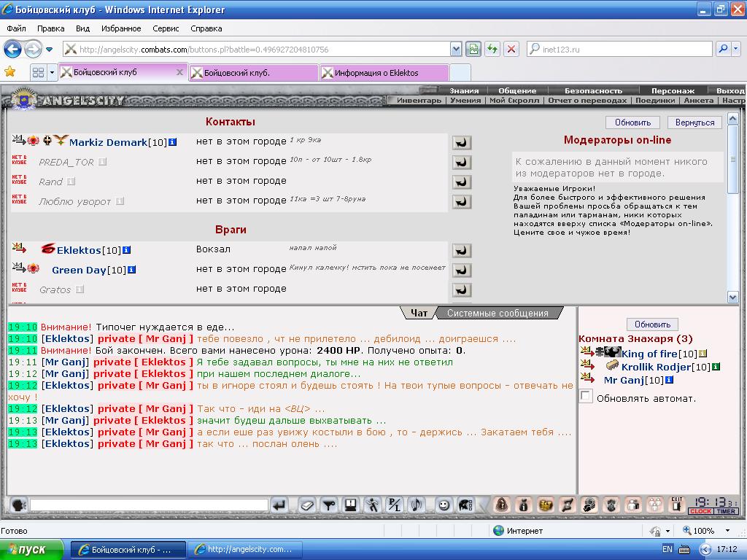The image size is (747, 560).
Task: Click the send message arrow icon
Action: coord(279,505)
